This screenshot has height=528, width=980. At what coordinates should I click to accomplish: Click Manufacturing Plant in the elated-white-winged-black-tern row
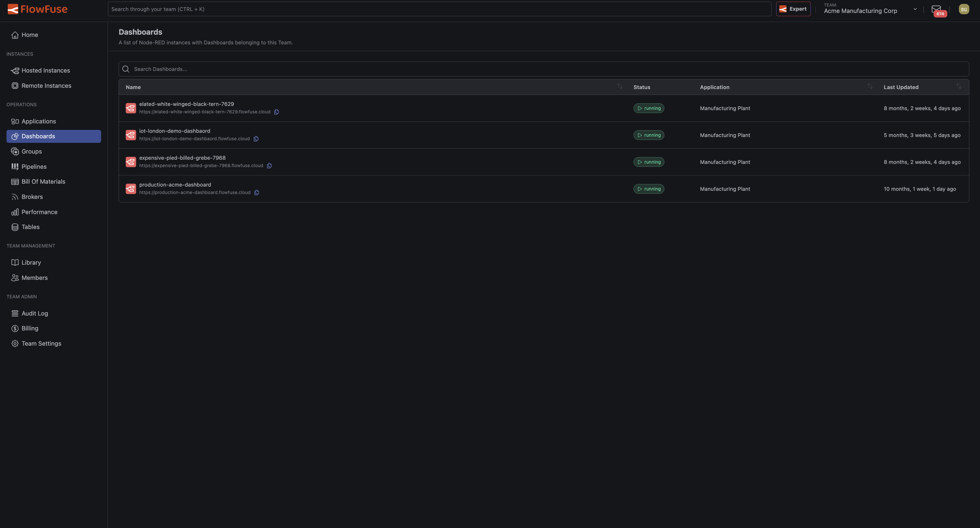click(725, 108)
